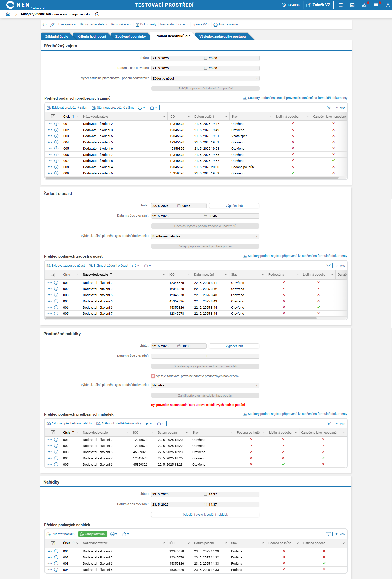Open dropdown showing Žádost o účast
Viewport: 392px width, 579px height.
[205, 78]
